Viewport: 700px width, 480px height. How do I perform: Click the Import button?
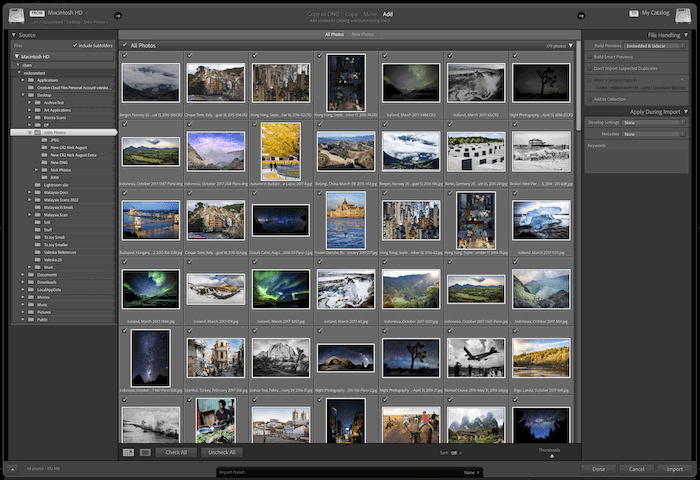(675, 468)
